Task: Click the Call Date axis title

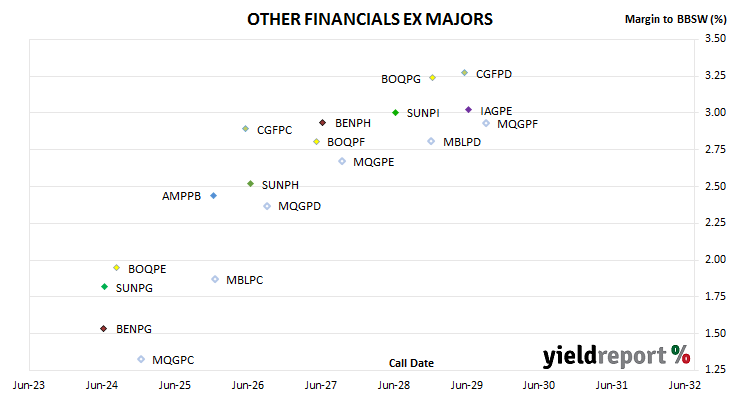Action: tap(411, 363)
